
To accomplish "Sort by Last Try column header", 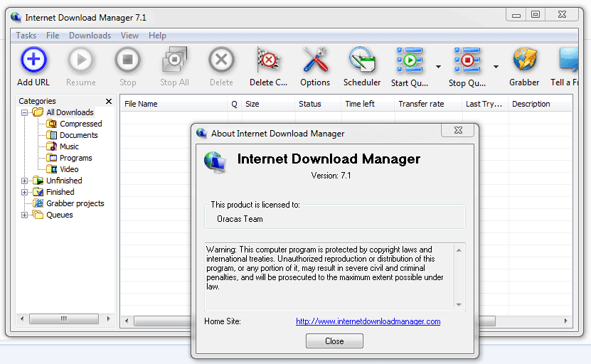I will coord(485,104).
